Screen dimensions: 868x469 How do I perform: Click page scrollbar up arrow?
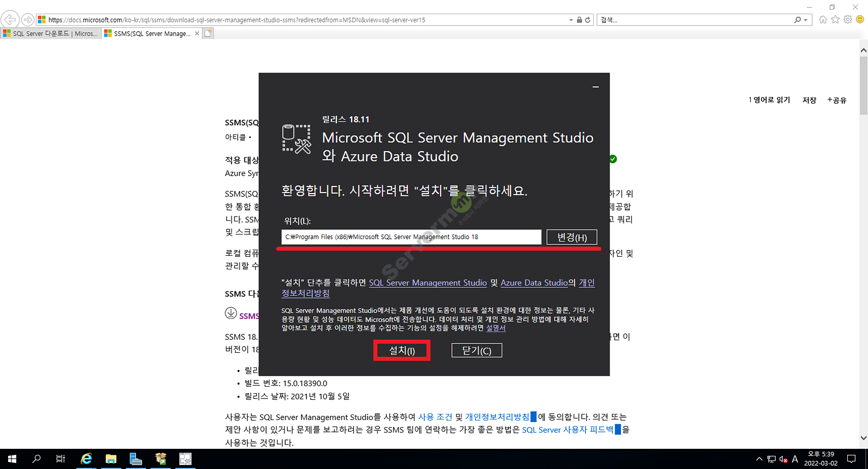click(863, 50)
